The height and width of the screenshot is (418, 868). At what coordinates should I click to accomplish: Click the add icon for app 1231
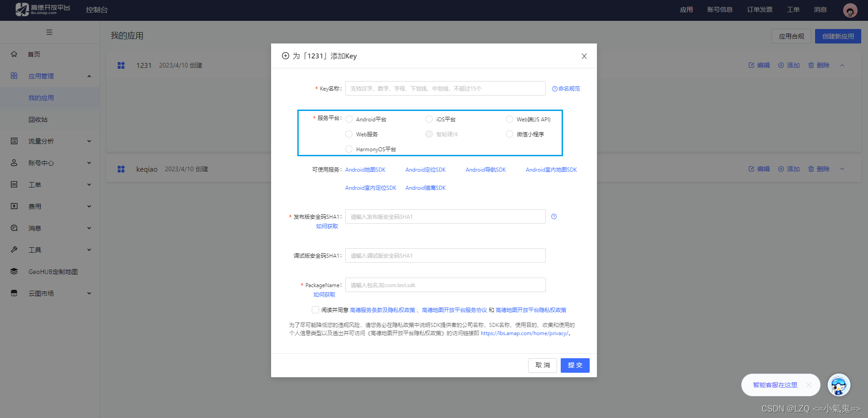[x=781, y=65]
